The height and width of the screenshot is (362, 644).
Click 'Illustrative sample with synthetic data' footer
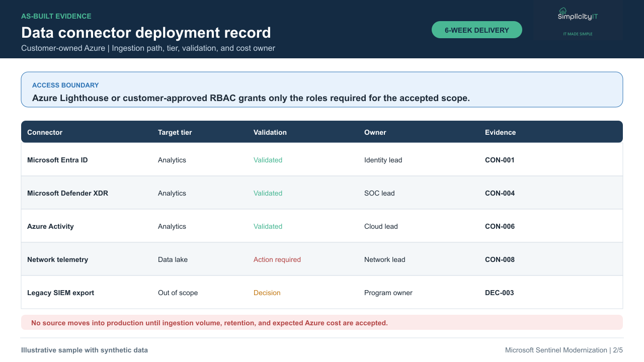pyautogui.click(x=85, y=350)
